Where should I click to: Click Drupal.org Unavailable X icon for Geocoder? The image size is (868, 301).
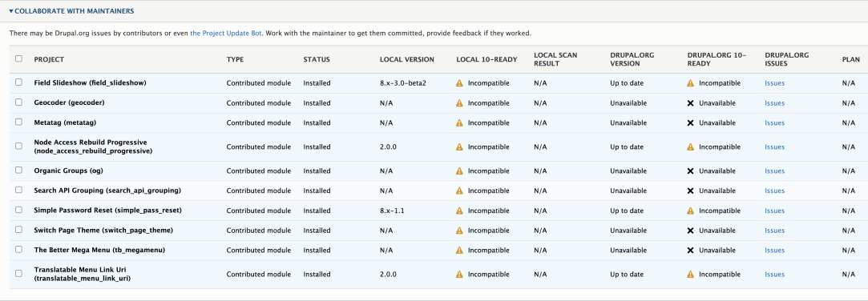[690, 103]
